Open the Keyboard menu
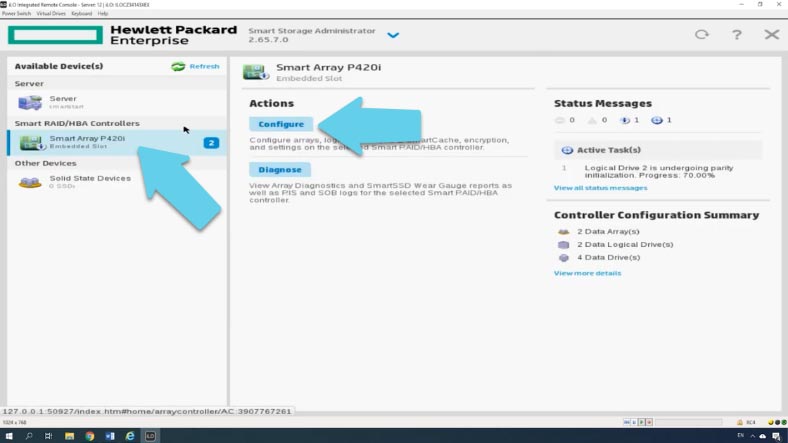 coord(81,14)
